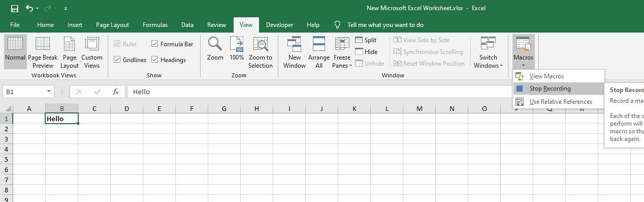
Task: Select column A header
Action: coord(29,108)
